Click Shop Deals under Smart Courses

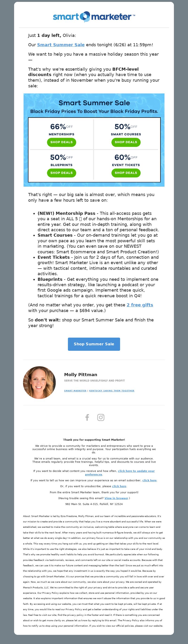coord(126,142)
